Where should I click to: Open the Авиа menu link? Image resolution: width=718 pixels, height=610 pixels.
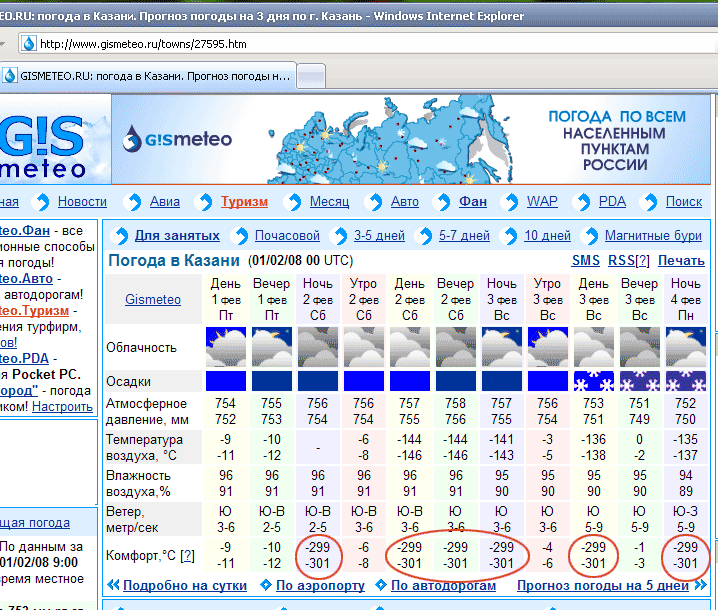[164, 202]
